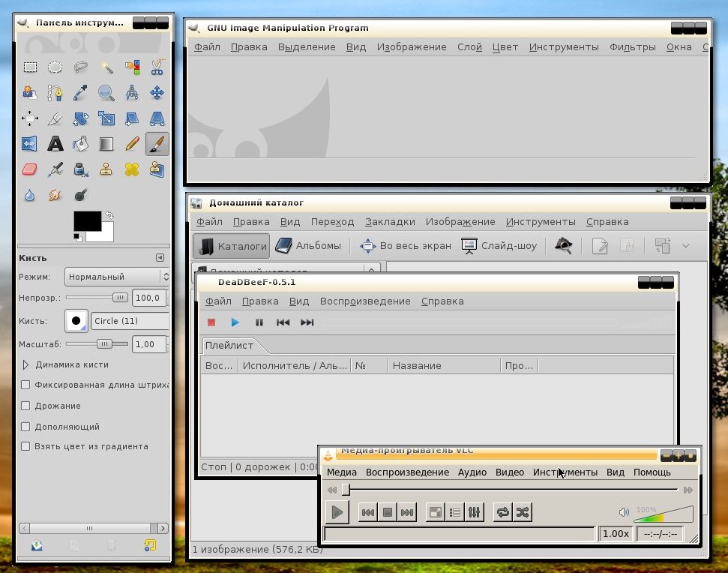Expand toolbar overflow chevron in Домашний каталог
Image resolution: width=728 pixels, height=573 pixels.
(x=686, y=246)
